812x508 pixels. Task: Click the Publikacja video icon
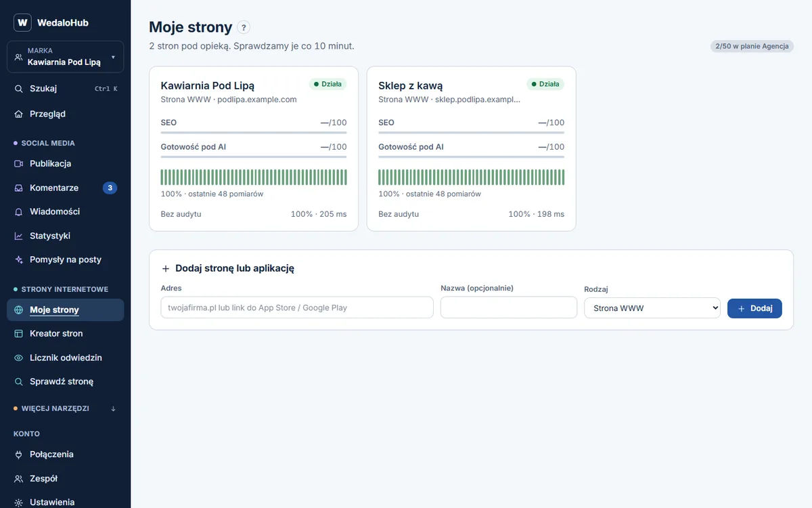click(19, 164)
